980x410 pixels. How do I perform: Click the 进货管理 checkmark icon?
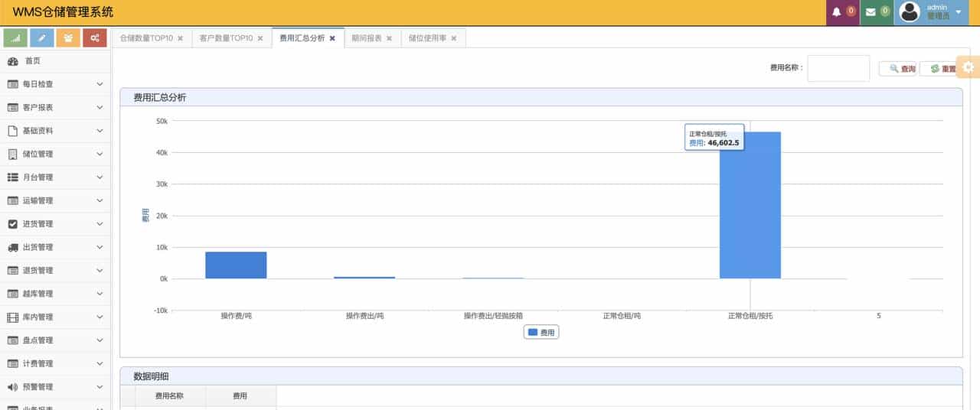[12, 224]
